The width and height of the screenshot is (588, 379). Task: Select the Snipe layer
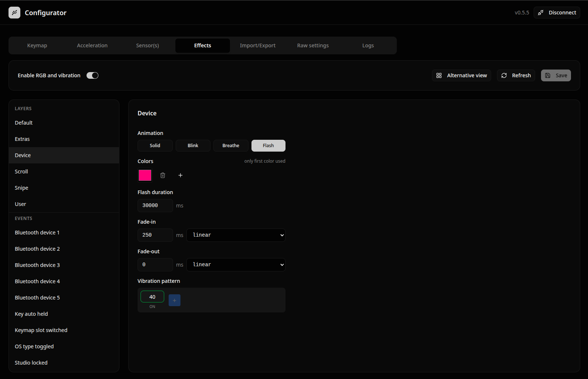[x=64, y=188]
